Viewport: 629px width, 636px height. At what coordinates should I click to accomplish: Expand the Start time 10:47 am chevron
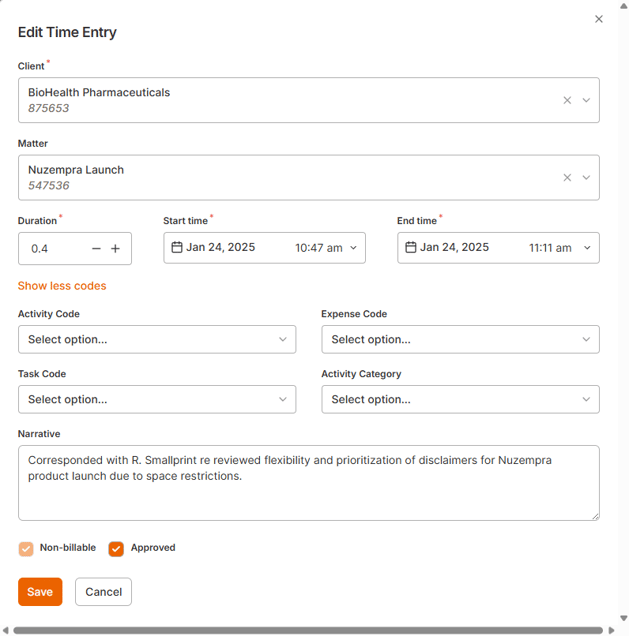(353, 248)
